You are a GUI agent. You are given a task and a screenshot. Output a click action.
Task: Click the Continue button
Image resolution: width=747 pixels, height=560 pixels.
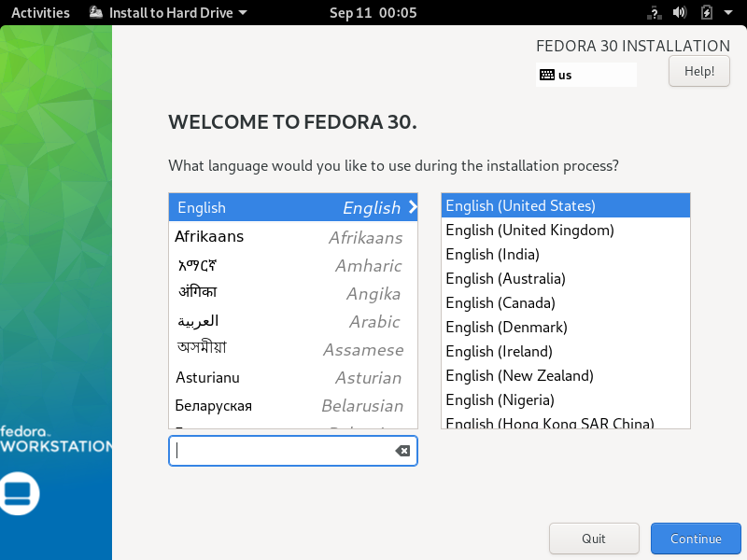point(696,539)
